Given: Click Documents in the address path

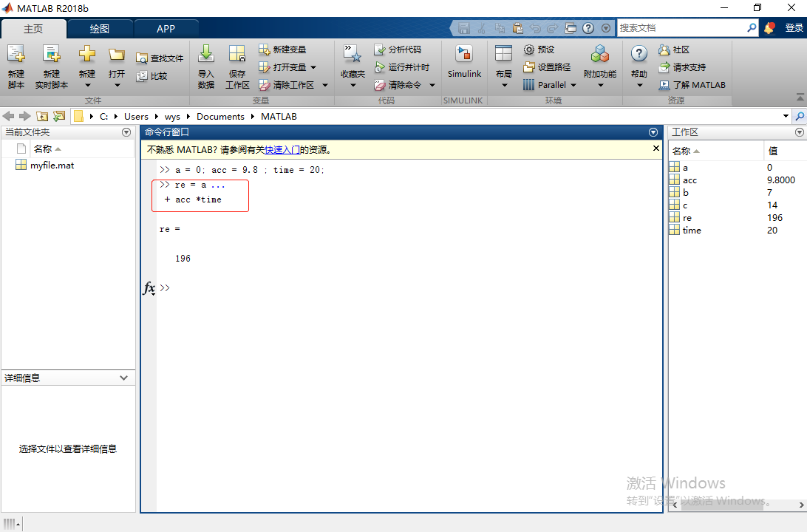Looking at the screenshot, I should click(x=220, y=116).
